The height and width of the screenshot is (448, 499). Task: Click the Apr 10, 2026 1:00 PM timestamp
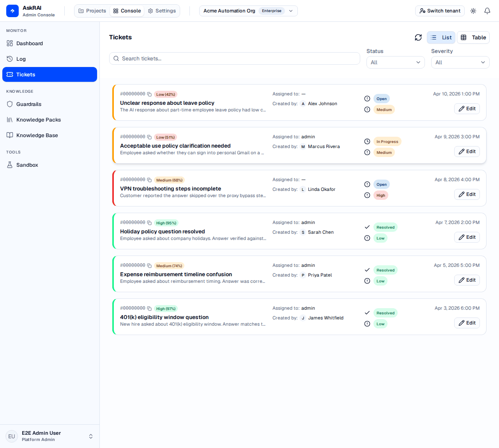pyautogui.click(x=456, y=94)
